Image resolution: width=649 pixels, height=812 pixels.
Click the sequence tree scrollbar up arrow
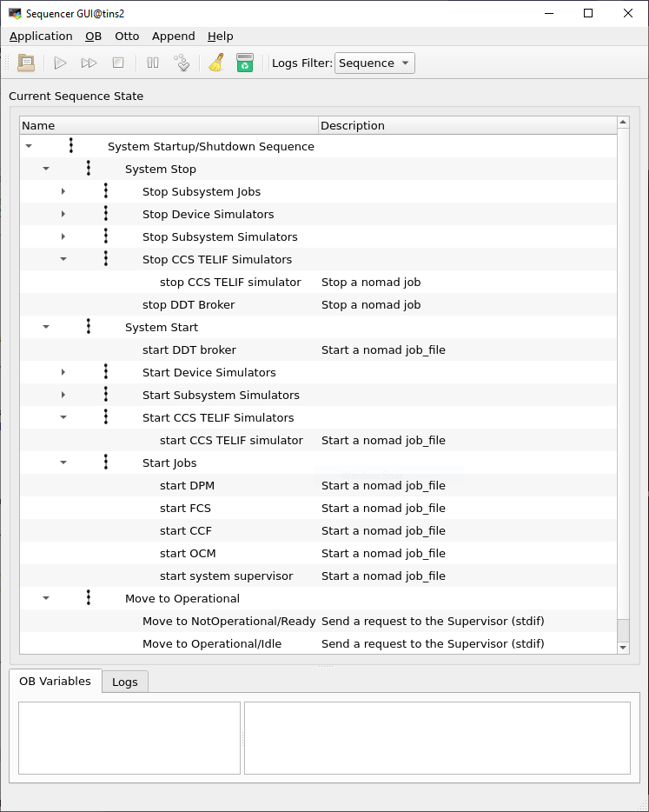(623, 125)
